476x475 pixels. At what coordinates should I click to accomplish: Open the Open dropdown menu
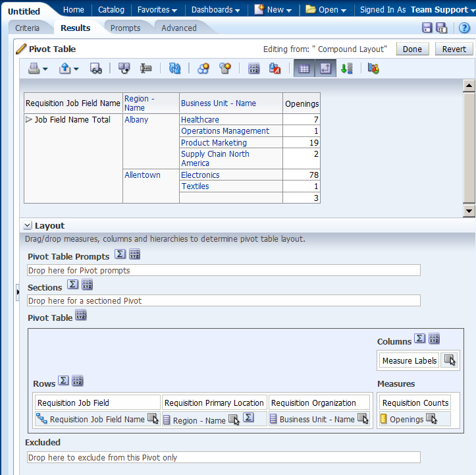tap(326, 10)
